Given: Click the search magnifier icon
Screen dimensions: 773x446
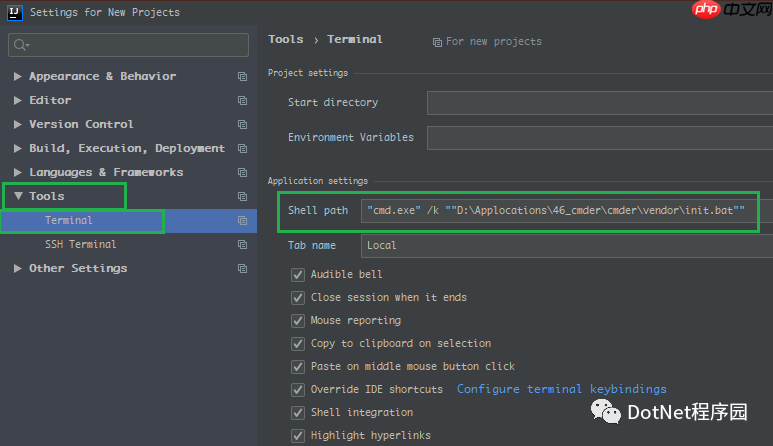Looking at the screenshot, I should click(20, 45).
